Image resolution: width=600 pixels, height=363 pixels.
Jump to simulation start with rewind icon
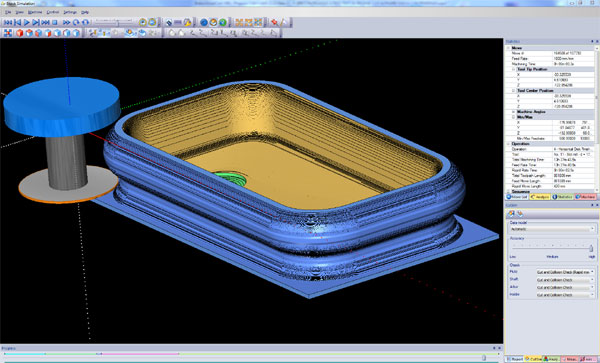tap(8, 23)
